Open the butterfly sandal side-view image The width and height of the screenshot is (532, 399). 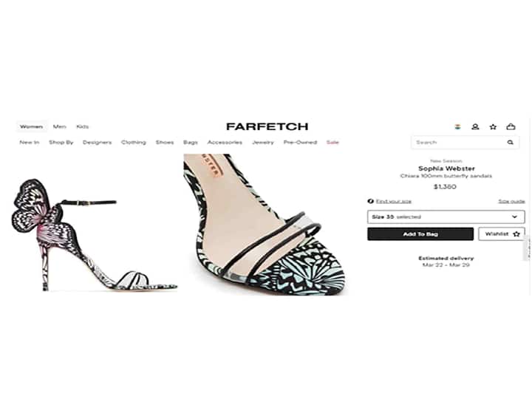click(x=93, y=235)
